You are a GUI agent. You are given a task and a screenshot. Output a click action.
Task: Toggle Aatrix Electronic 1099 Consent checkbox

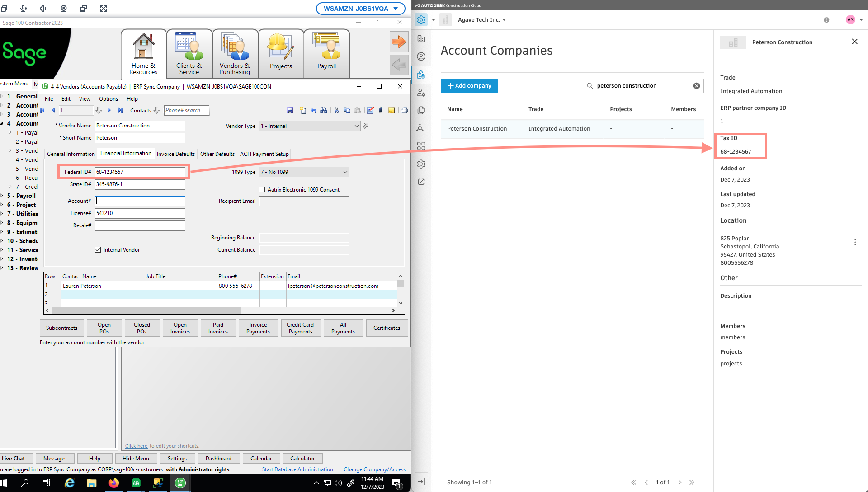tap(262, 190)
